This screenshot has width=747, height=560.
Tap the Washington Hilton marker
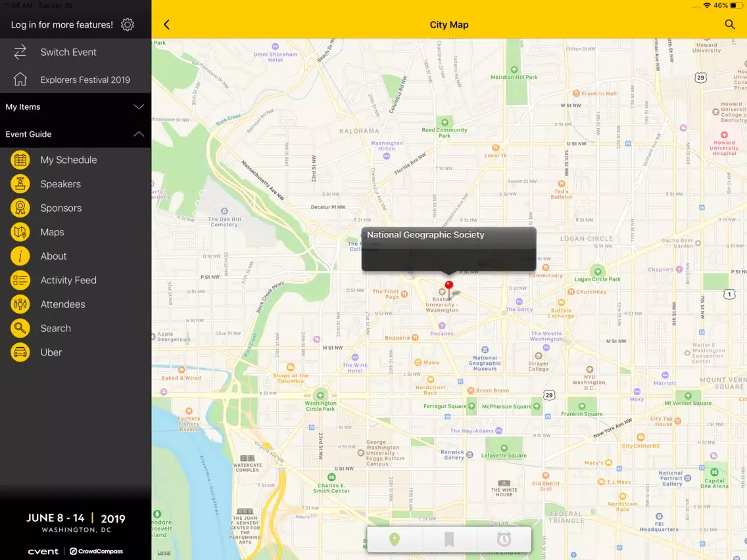(387, 156)
